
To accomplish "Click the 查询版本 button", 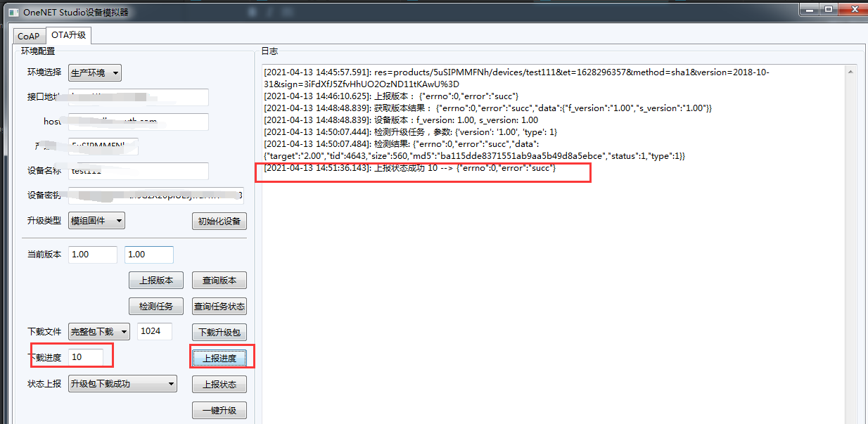I will click(x=219, y=280).
